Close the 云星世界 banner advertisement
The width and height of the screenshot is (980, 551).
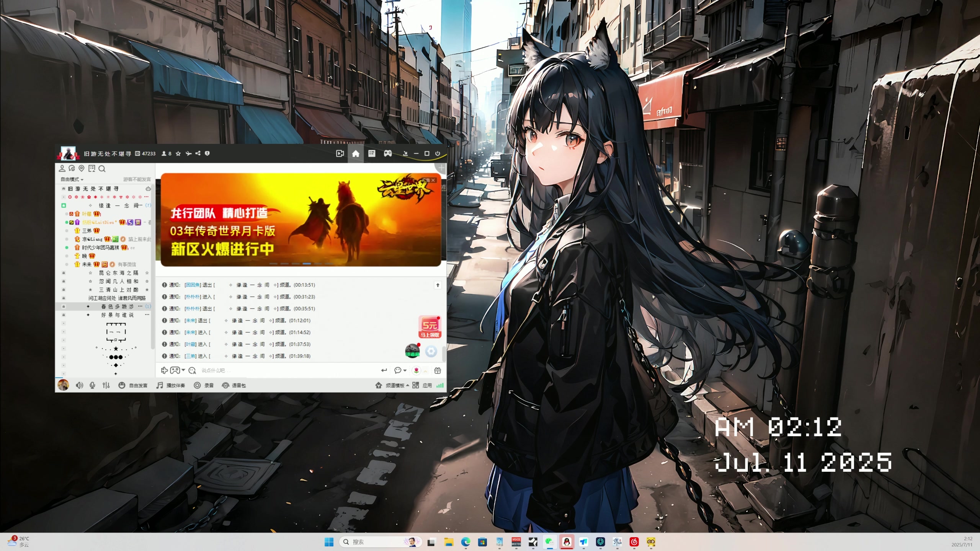click(x=433, y=180)
